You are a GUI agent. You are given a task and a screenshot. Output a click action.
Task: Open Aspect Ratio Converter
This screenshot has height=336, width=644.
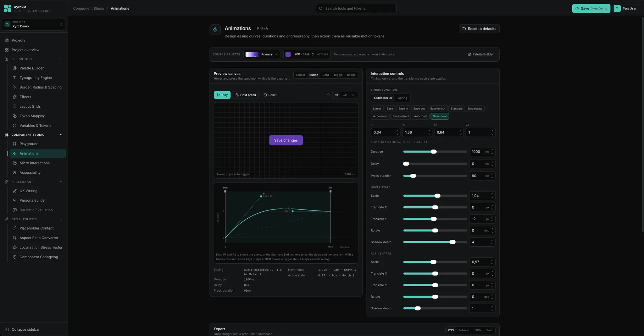coord(37,238)
